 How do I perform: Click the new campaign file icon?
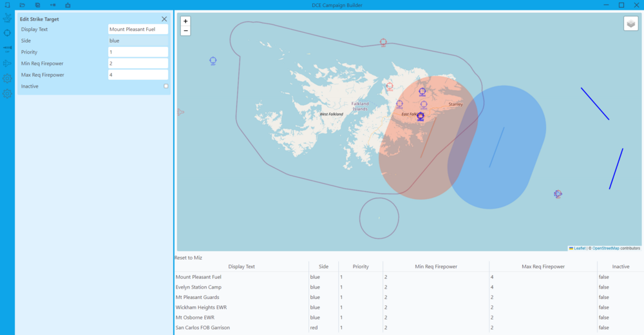point(7,5)
